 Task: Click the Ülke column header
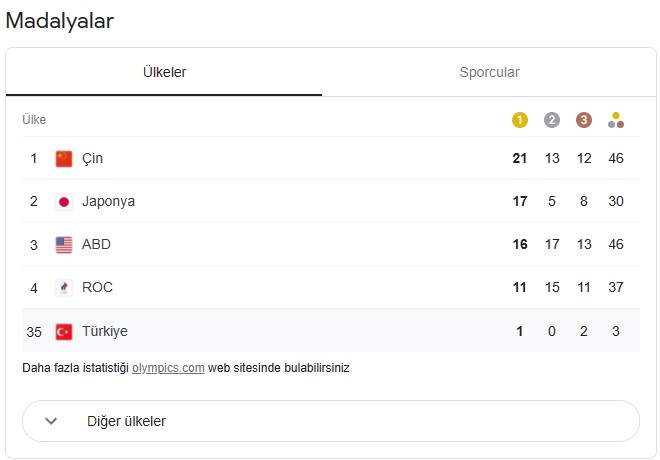coord(34,120)
